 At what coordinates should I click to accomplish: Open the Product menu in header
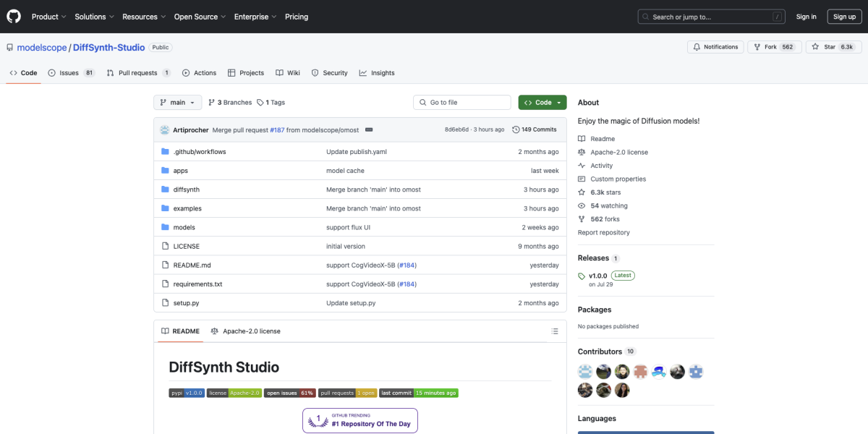[x=49, y=17]
